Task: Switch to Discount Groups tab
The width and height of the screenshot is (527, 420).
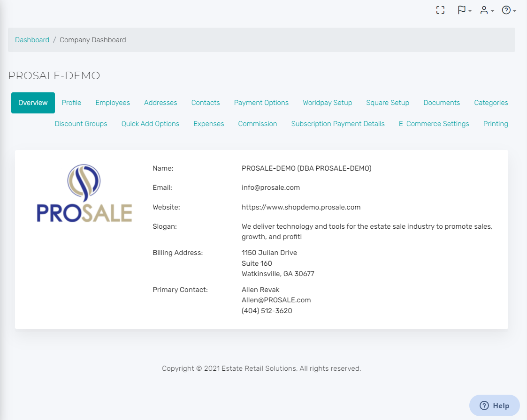Action: (x=81, y=124)
